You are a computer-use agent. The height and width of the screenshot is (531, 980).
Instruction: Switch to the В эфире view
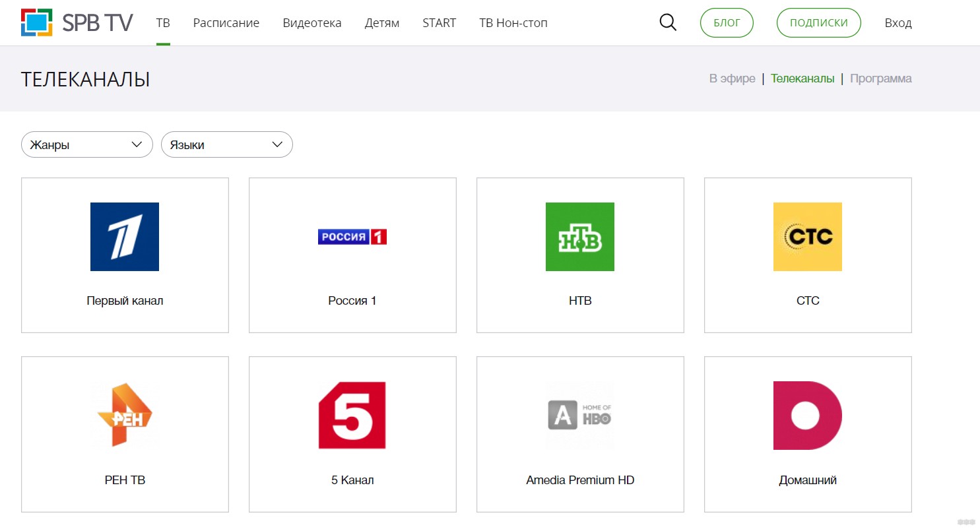point(733,78)
